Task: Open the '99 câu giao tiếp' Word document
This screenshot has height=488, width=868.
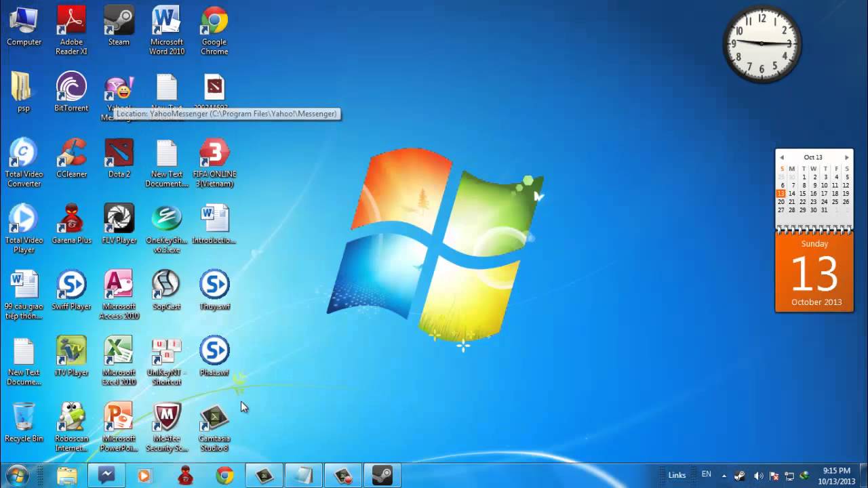Action: pos(24,296)
